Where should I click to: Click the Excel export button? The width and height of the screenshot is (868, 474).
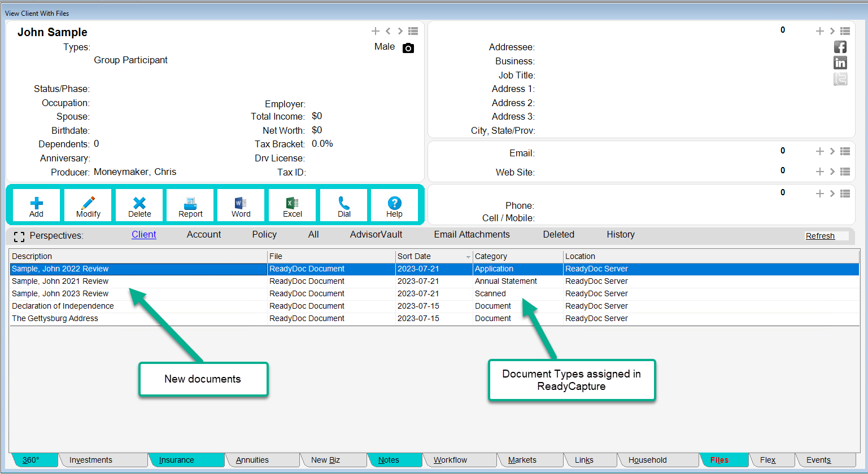click(x=292, y=207)
